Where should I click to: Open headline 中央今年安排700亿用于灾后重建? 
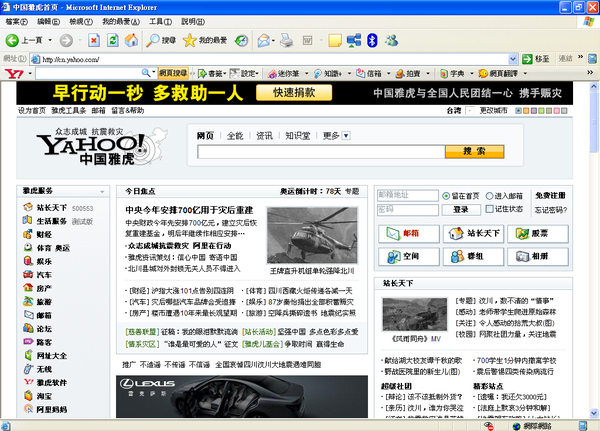(189, 210)
